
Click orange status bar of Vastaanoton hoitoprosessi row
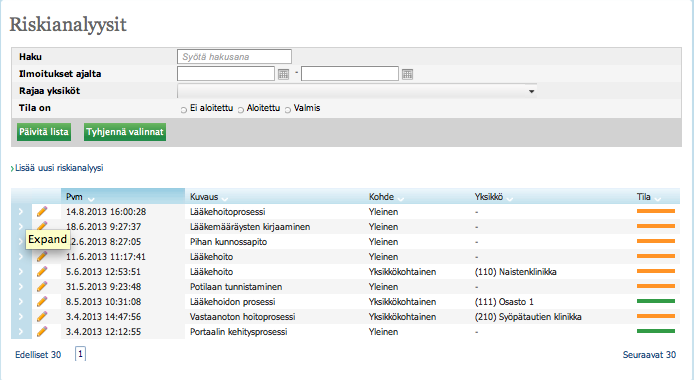655,316
